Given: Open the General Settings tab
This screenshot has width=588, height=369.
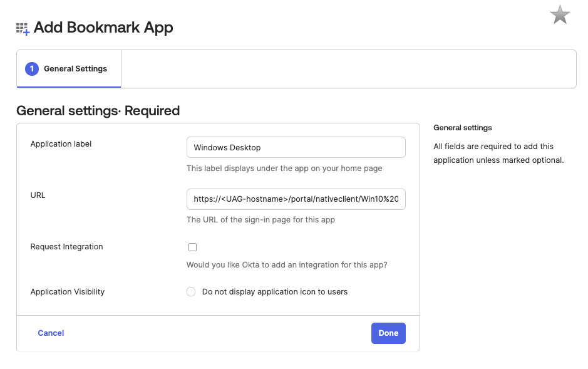Looking at the screenshot, I should 69,69.
